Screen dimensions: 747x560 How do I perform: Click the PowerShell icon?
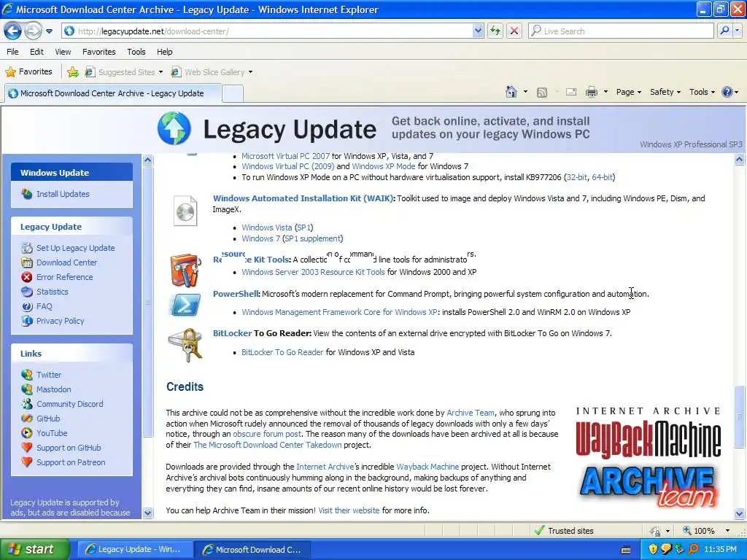click(185, 306)
